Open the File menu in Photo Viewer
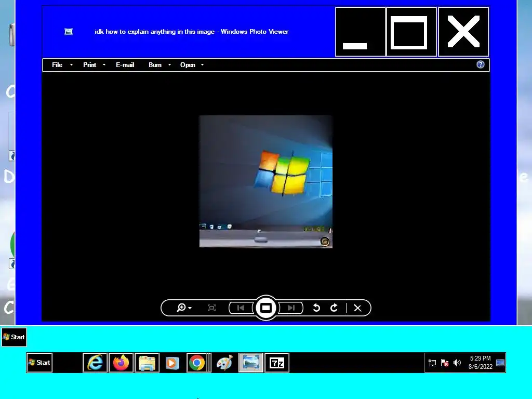 click(57, 65)
